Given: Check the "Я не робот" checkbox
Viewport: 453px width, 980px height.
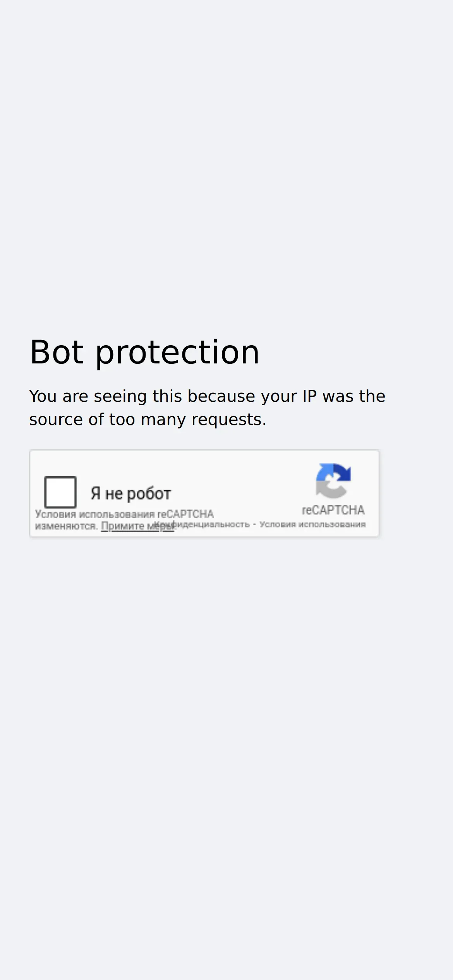Looking at the screenshot, I should [60, 492].
